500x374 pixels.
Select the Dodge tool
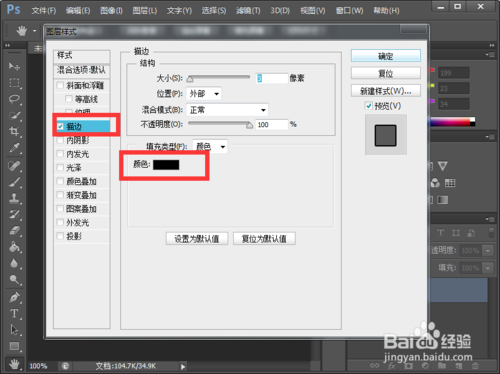(x=14, y=279)
